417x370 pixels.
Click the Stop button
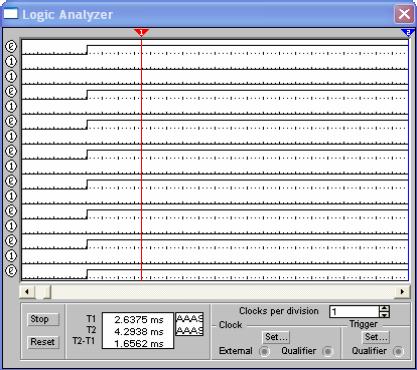click(43, 319)
